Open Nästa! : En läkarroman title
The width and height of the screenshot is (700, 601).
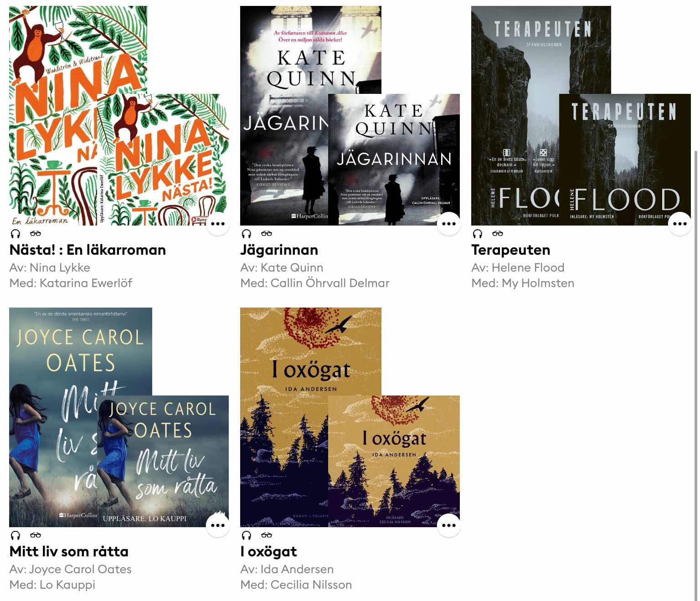[87, 250]
